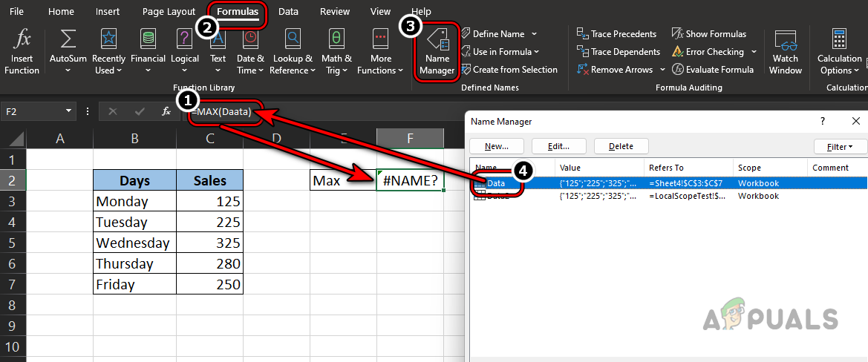Open the Filter dropdown in Name Manager
The image size is (868, 362).
pyautogui.click(x=839, y=146)
